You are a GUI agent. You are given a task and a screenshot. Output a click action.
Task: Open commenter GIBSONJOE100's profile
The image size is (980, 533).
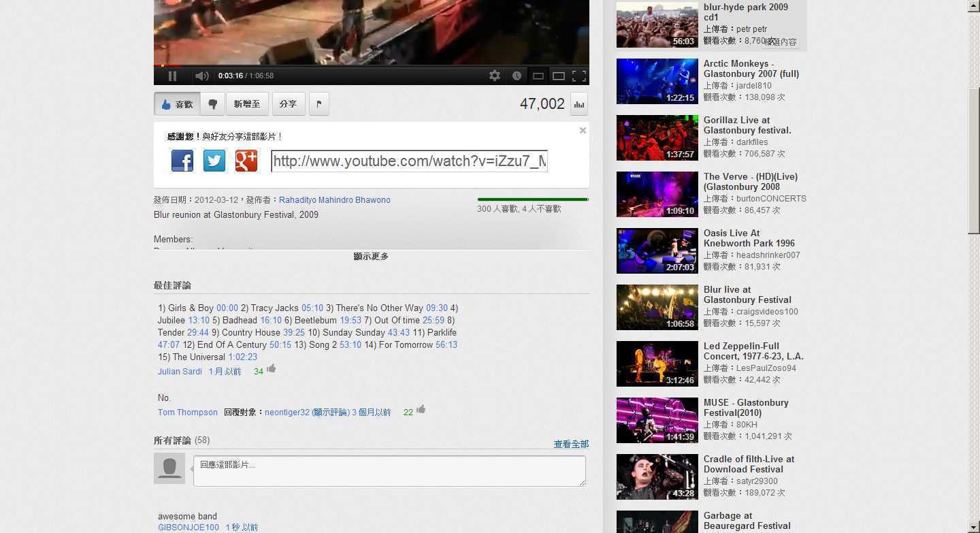click(x=189, y=528)
